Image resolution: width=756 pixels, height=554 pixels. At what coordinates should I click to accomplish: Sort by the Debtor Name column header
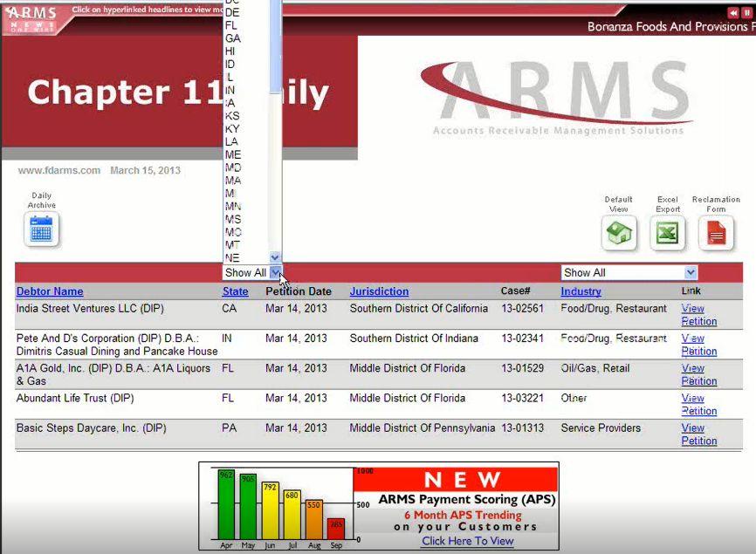click(50, 291)
